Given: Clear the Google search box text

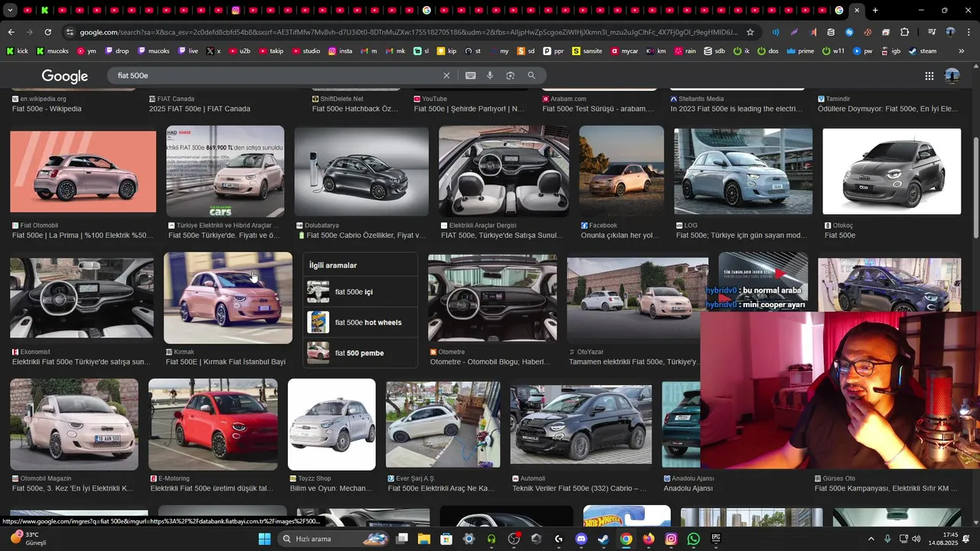Looking at the screenshot, I should [x=446, y=76].
